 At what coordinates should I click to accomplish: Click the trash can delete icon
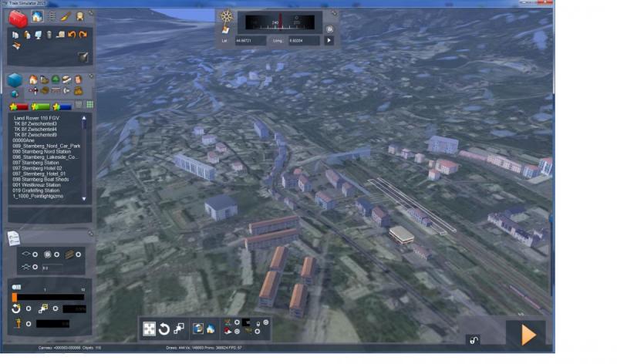(x=49, y=35)
